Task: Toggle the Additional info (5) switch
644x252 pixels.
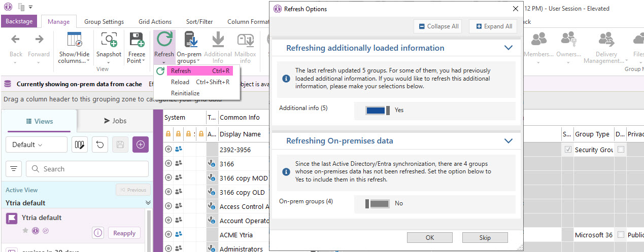Action: coord(378,110)
